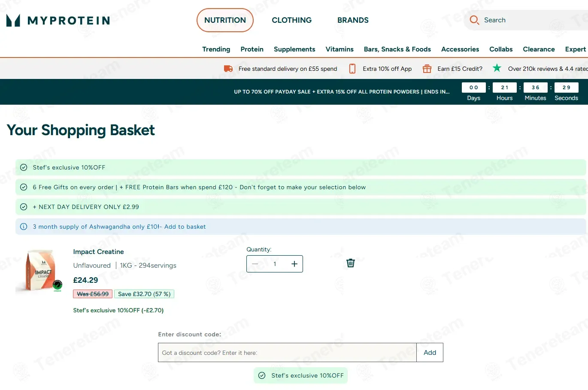This screenshot has width=588, height=390.
Task: Open Bars, Snacks & Foods menu
Action: coord(397,49)
